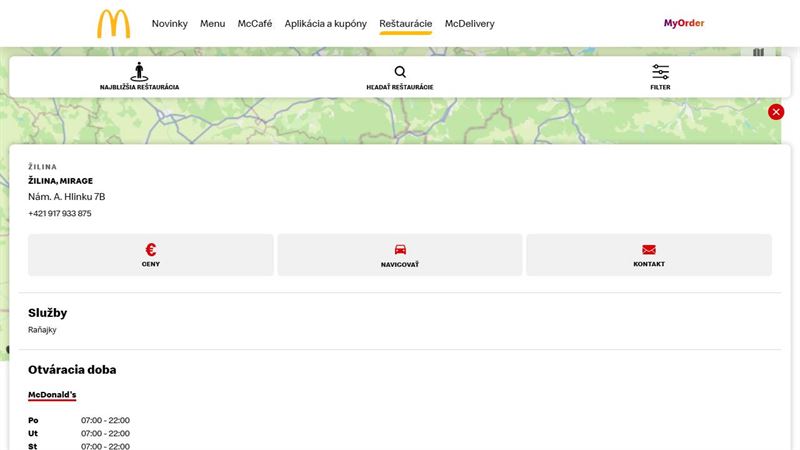
Task: Open the Novinky menu item
Action: click(x=169, y=23)
